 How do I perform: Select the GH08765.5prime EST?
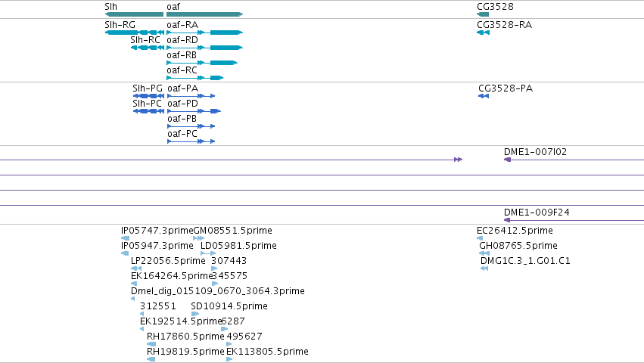(484, 253)
